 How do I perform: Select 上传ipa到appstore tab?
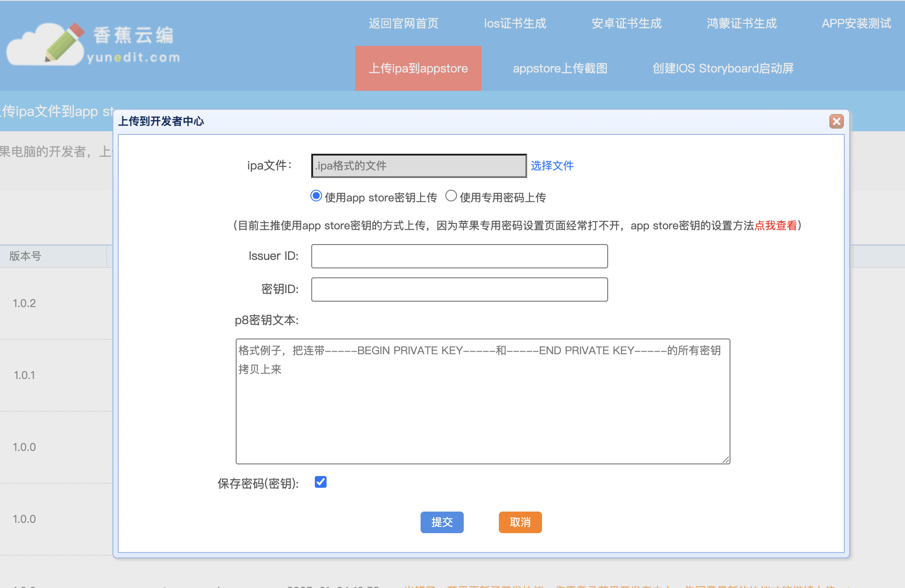tap(418, 68)
